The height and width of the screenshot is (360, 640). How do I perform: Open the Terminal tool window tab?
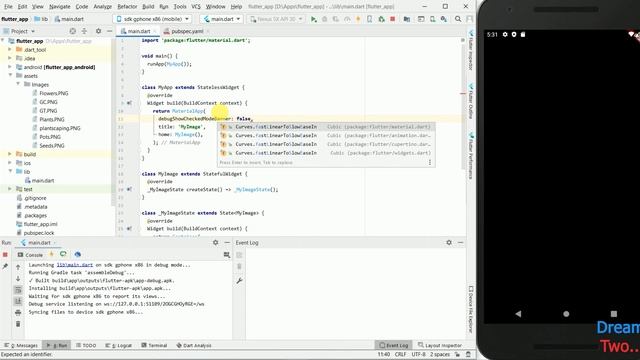tap(154, 345)
